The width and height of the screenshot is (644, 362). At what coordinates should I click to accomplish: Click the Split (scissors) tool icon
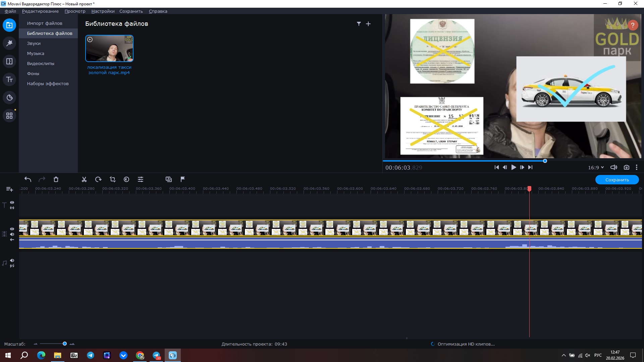(84, 179)
